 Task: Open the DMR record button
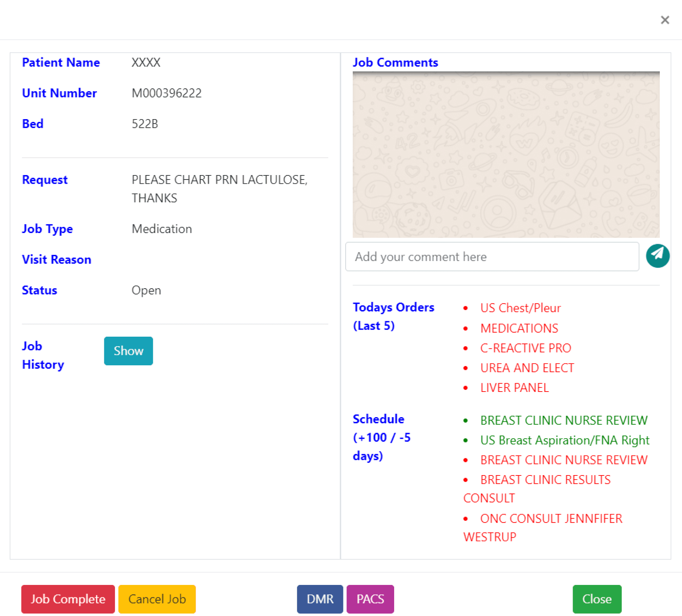(320, 599)
